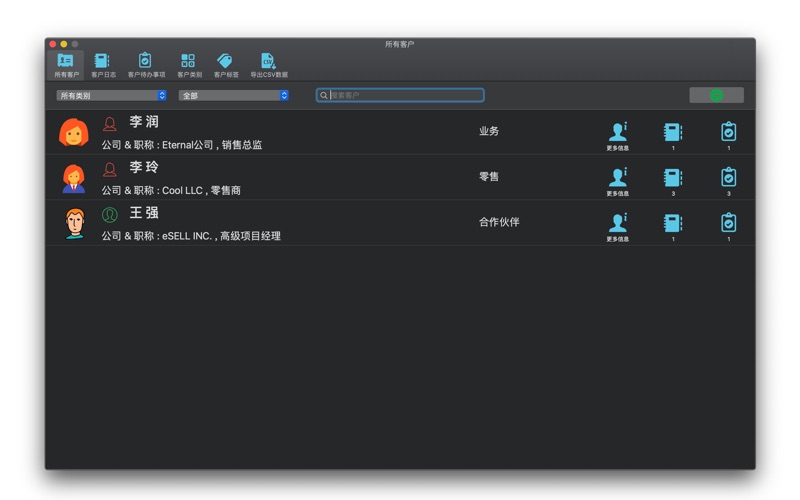This screenshot has height=500, width=800.
Task: Open the 客户日志 toolbar item
Action: click(x=103, y=63)
